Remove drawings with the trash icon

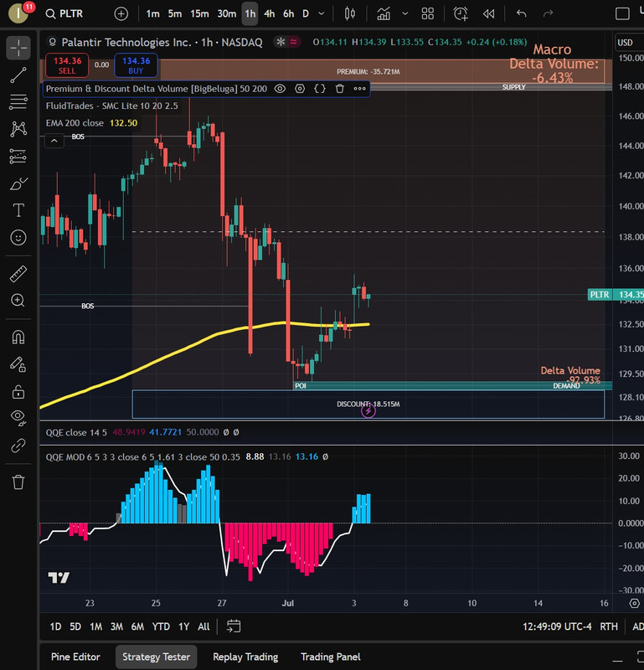pyautogui.click(x=18, y=482)
